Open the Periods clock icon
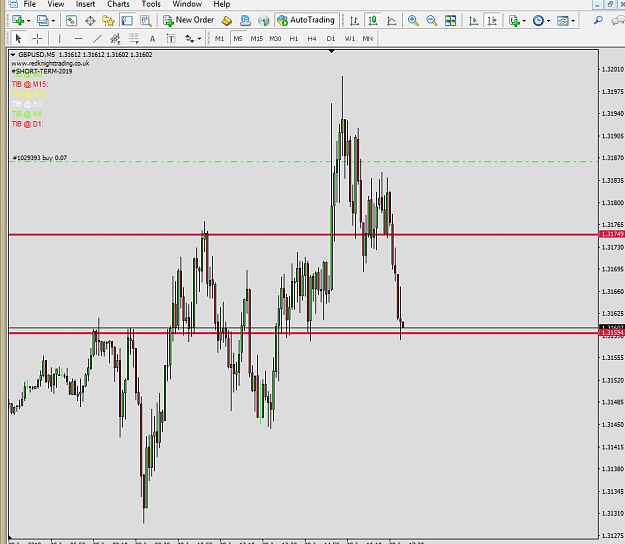This screenshot has height=544, width=625. [x=538, y=20]
